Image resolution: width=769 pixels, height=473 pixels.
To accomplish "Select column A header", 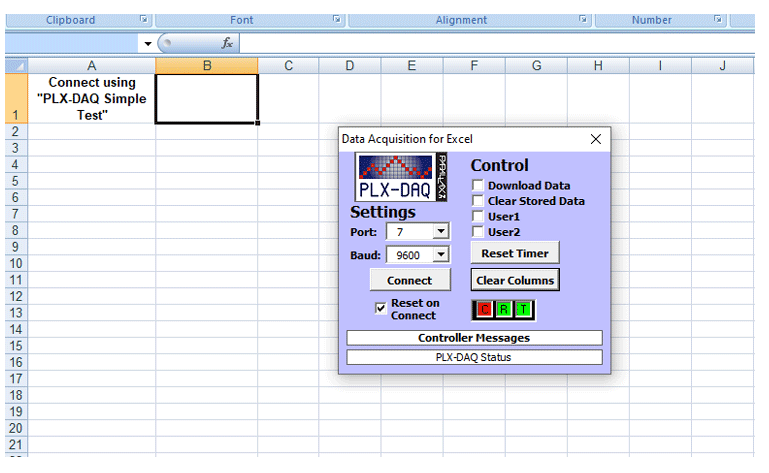I will tap(92, 66).
